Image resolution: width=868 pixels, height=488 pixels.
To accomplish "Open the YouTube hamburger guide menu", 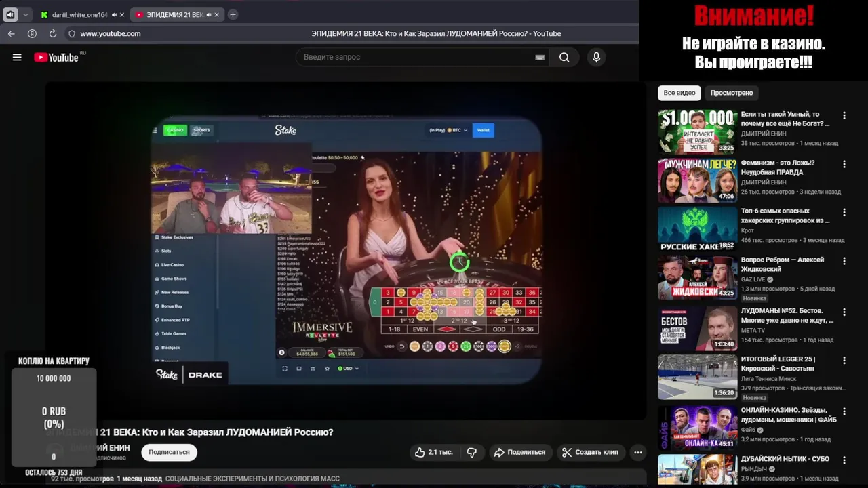I will tap(17, 58).
